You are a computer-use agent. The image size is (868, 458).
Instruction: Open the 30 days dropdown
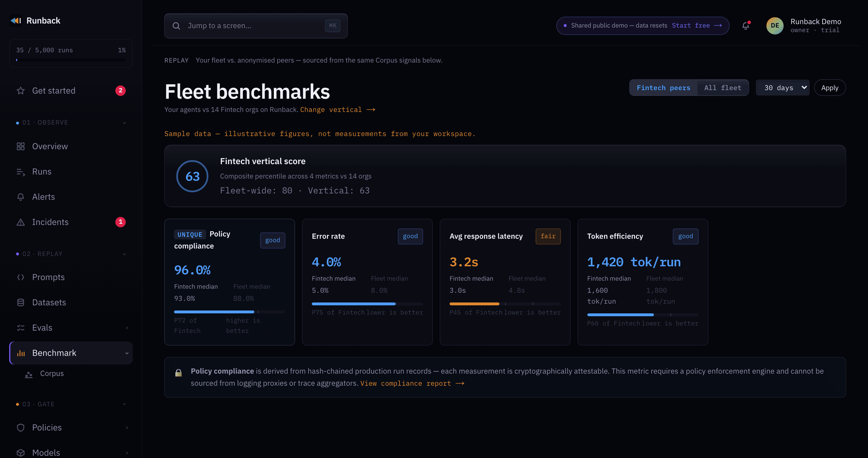783,88
